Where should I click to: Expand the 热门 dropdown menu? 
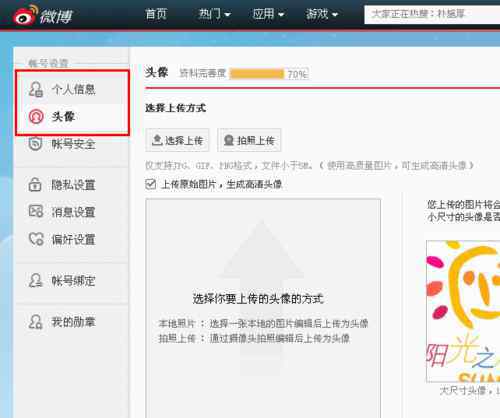[x=214, y=14]
